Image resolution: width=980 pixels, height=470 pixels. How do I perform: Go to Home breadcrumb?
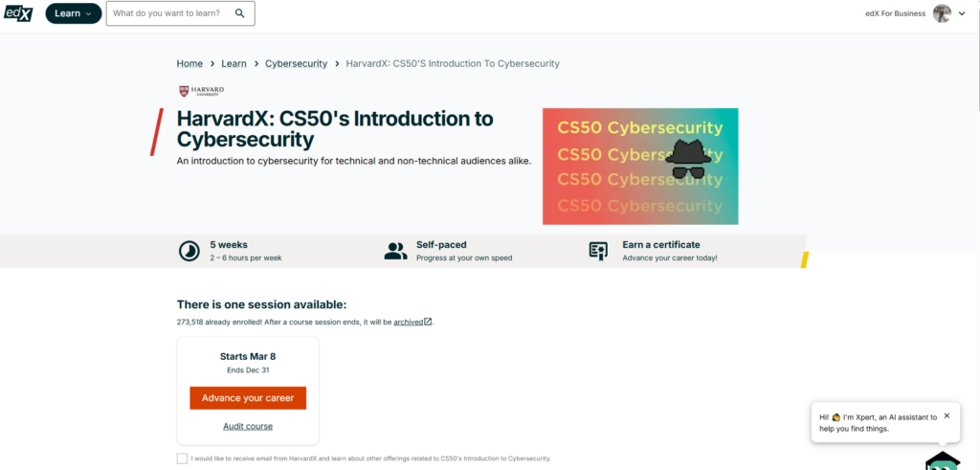pyautogui.click(x=189, y=64)
